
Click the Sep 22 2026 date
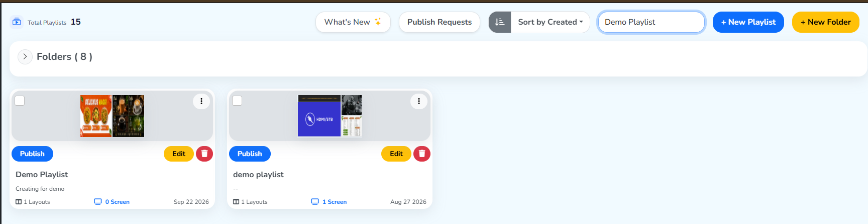[x=191, y=202]
